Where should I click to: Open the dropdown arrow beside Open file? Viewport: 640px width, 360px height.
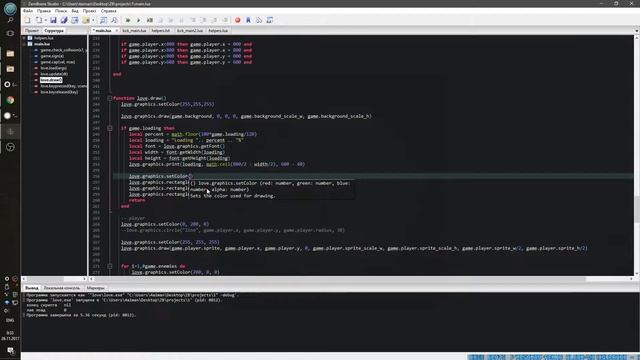pos(45,20)
